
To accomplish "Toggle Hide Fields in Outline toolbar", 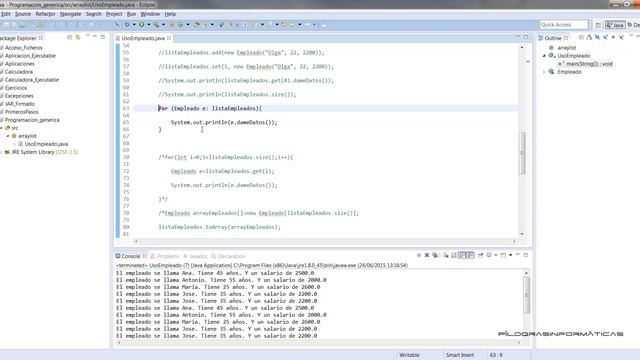I will point(597,38).
